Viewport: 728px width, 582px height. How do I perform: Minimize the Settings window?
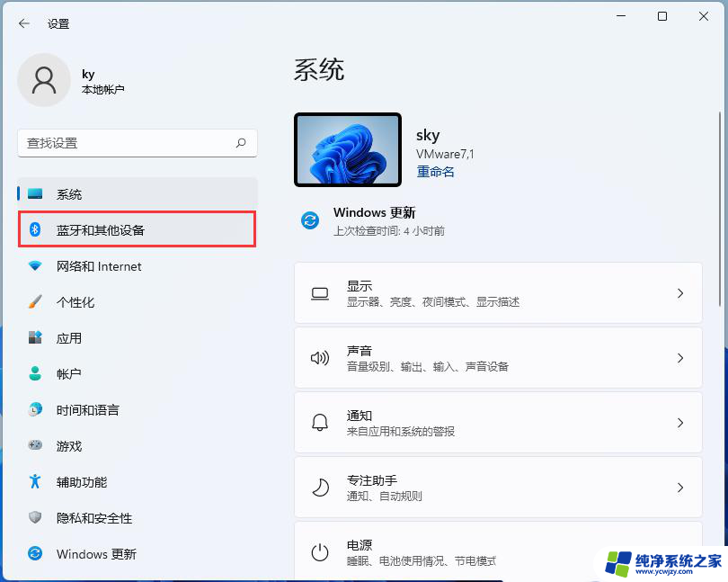[x=621, y=16]
